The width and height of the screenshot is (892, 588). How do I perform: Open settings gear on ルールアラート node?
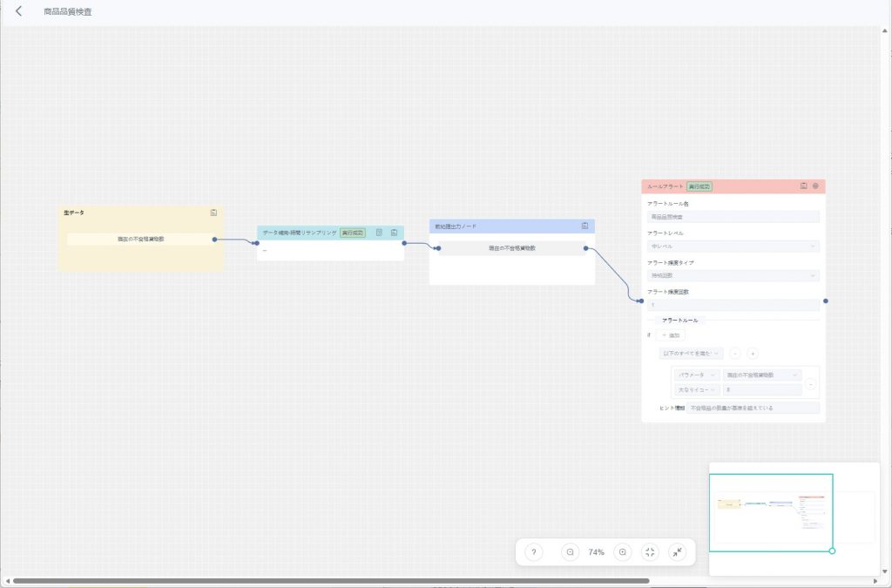[815, 186]
